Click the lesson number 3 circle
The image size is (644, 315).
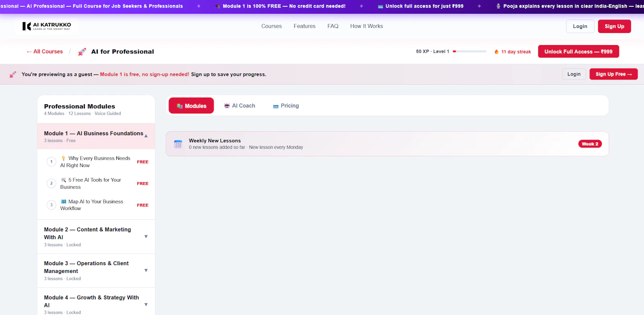pos(51,205)
